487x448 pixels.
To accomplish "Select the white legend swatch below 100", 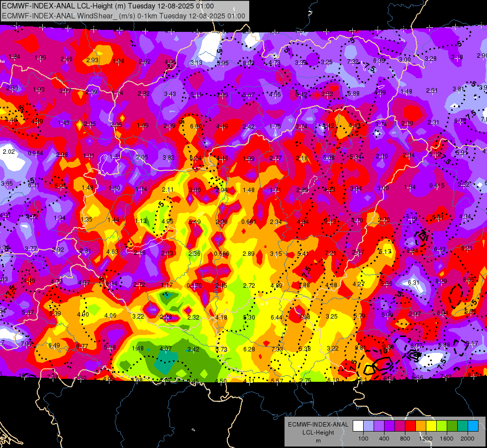I will pyautogui.click(x=358, y=426).
